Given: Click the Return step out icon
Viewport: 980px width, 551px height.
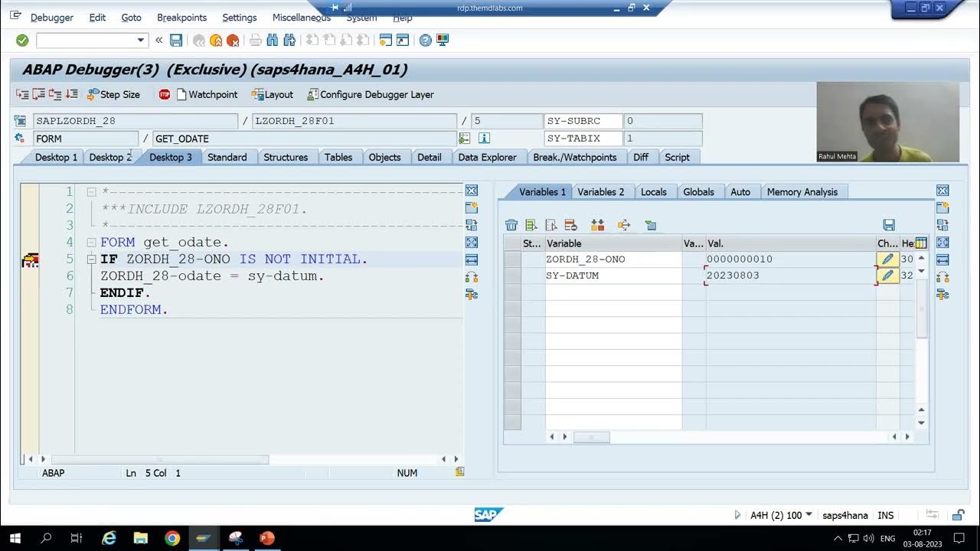Looking at the screenshot, I should [x=55, y=94].
